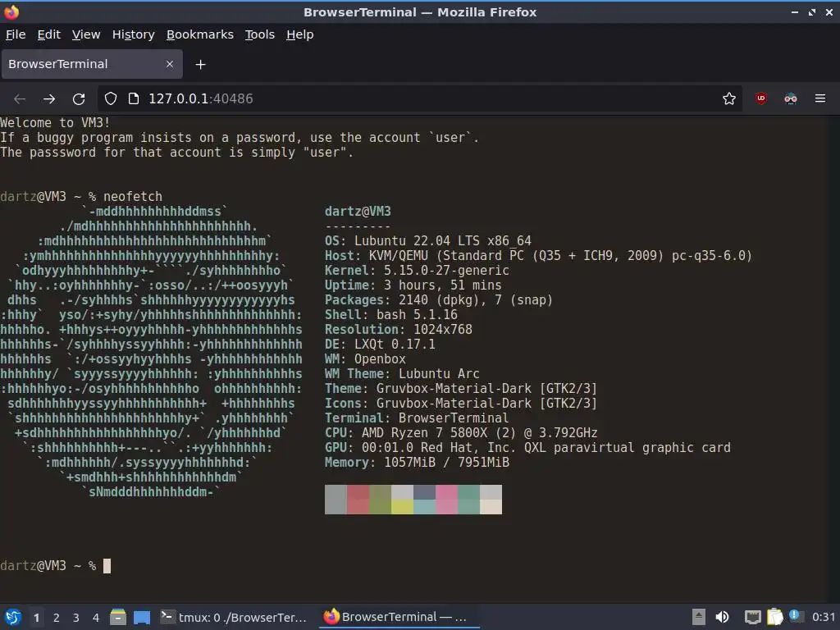Open the volume control speaker icon
Screen dimensions: 840x630
coord(722,617)
